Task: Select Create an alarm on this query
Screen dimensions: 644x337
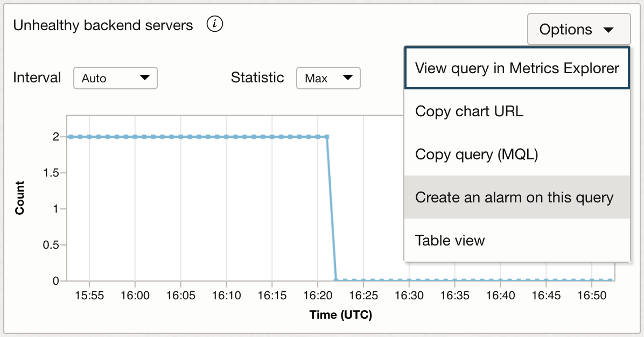Action: [x=516, y=198]
